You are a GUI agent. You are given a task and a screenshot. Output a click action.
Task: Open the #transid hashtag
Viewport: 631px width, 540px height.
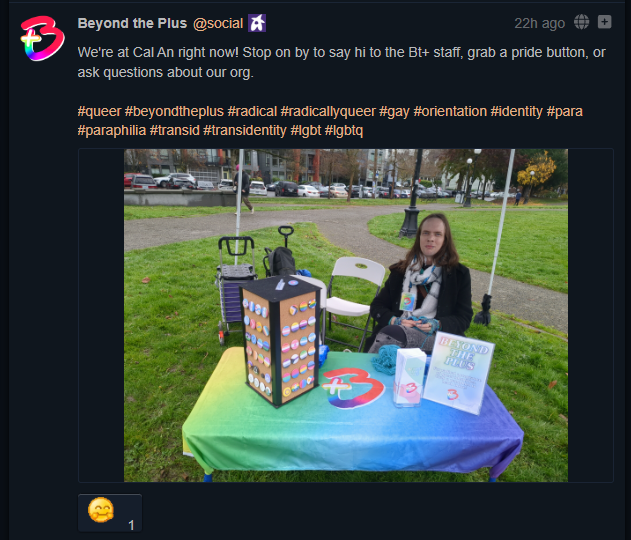point(175,130)
